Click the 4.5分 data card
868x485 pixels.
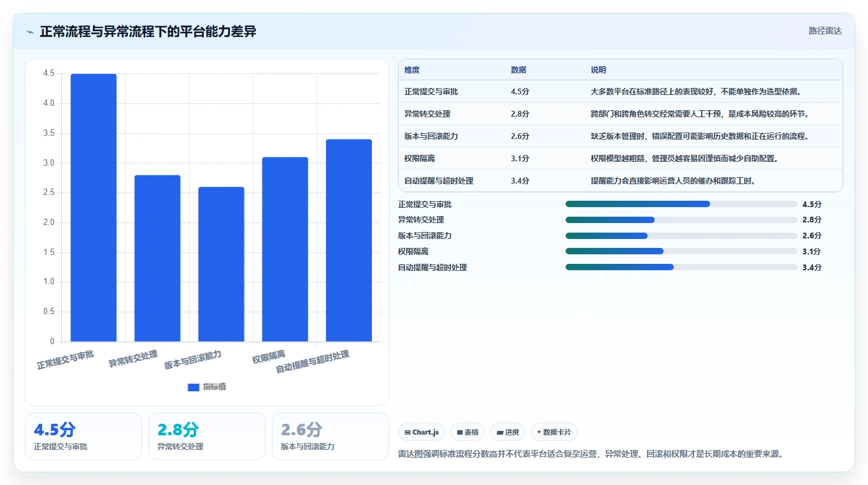83,436
